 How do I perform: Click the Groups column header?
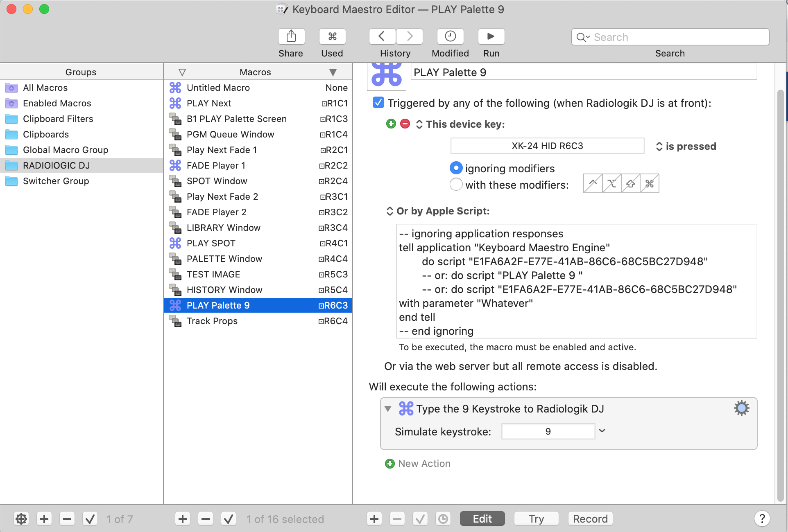(x=81, y=72)
